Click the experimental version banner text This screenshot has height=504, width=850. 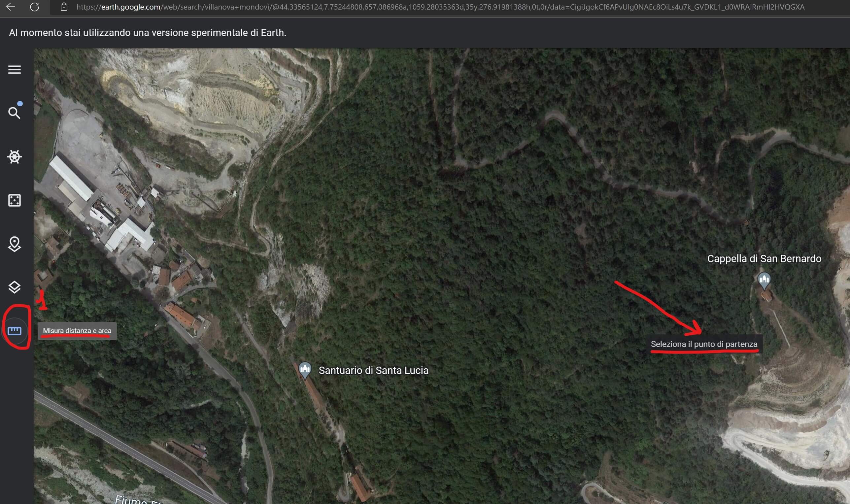147,33
